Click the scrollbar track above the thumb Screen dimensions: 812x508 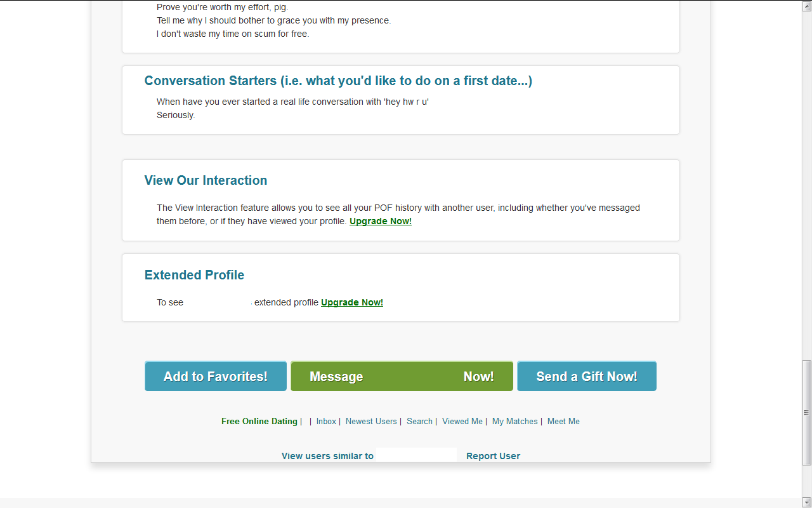pyautogui.click(x=807, y=190)
